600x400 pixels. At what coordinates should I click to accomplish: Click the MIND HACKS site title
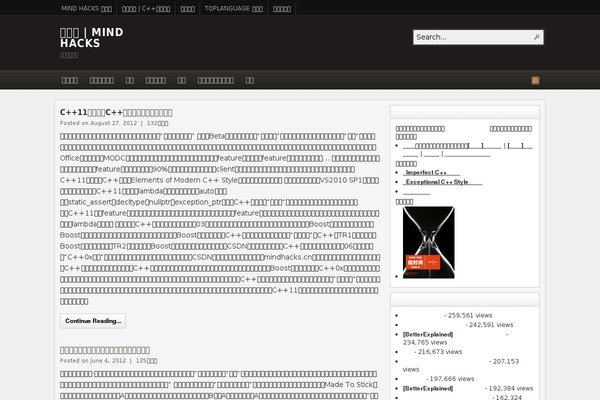point(92,38)
